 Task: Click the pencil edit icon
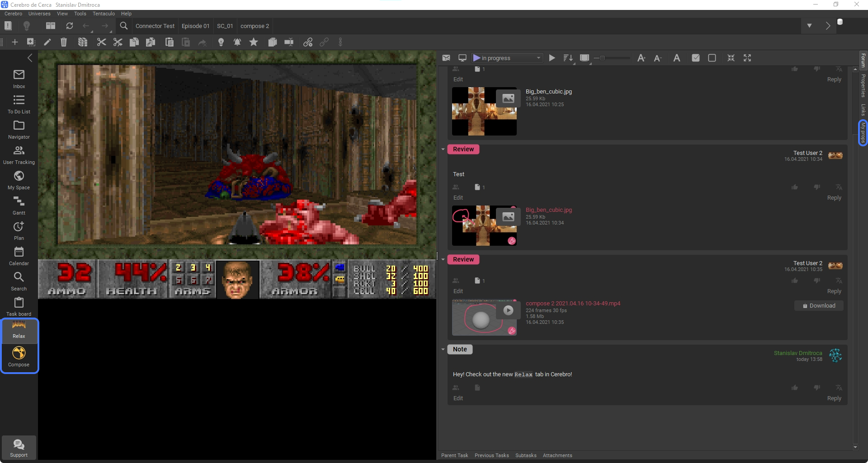(x=47, y=42)
